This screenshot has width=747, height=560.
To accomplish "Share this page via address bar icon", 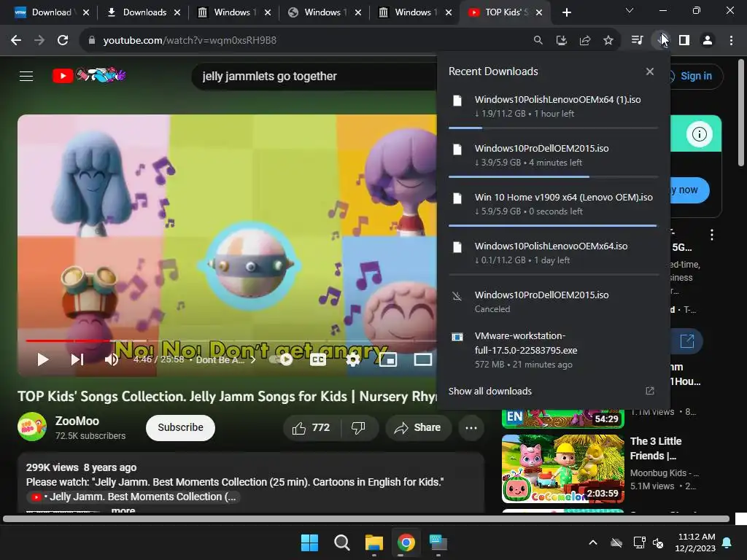I will [585, 41].
